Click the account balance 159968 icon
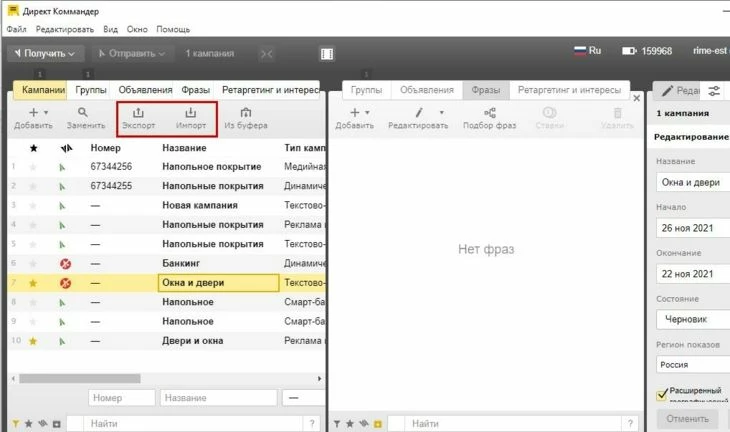This screenshot has height=432, width=730. 629,51
